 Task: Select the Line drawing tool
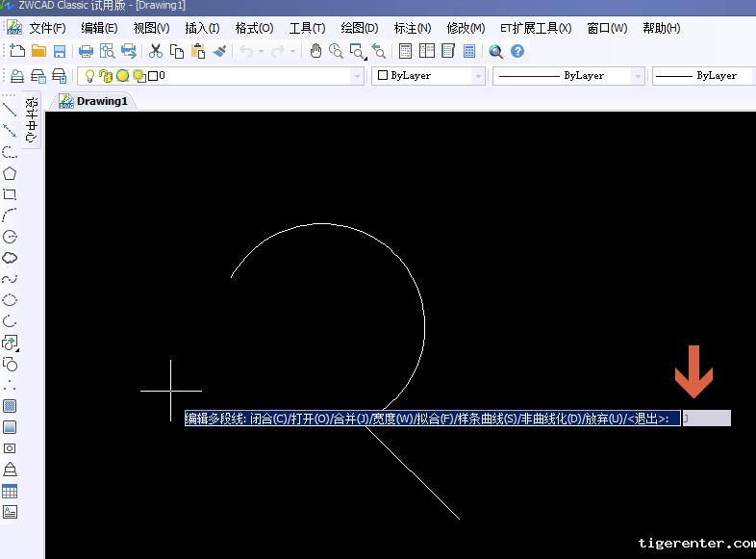coord(10,110)
